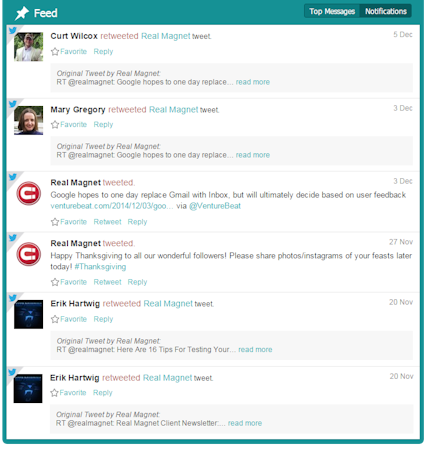Viewport: 426px width, 450px height.
Task: Click 20 Nov date on Client Newsletter retweet
Action: (x=402, y=376)
